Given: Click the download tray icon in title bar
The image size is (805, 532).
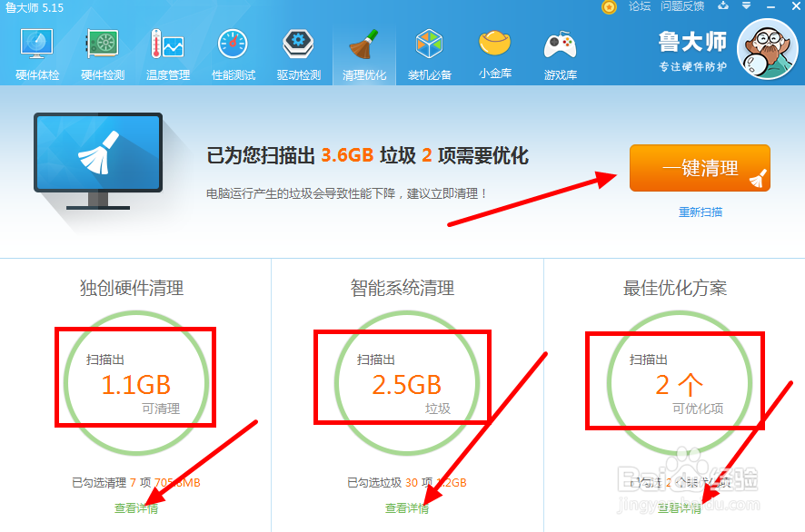Looking at the screenshot, I should (x=723, y=5).
